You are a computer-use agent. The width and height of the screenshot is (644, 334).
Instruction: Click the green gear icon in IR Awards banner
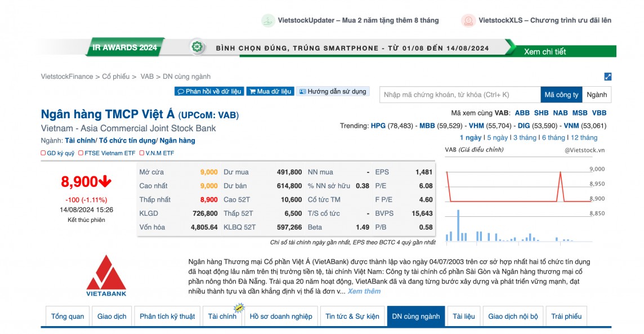(196, 48)
